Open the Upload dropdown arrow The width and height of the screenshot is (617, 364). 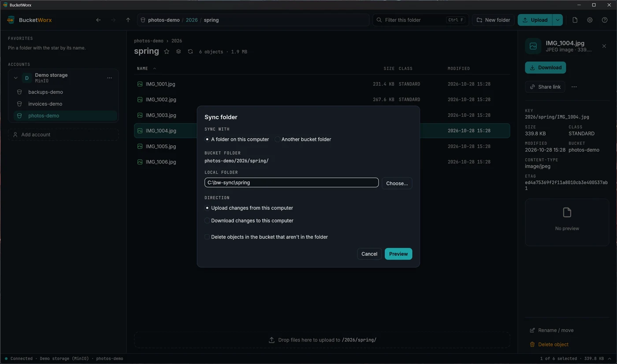coord(558,20)
